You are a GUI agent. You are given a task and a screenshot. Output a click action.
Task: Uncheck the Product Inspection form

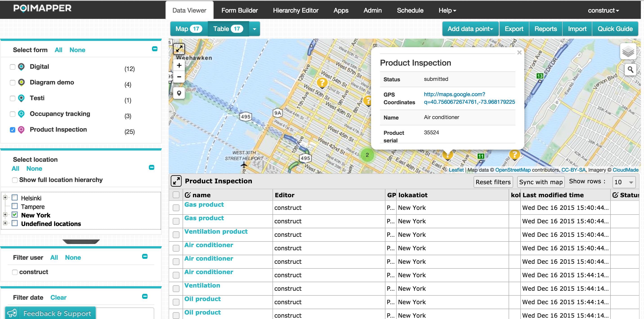tap(13, 130)
